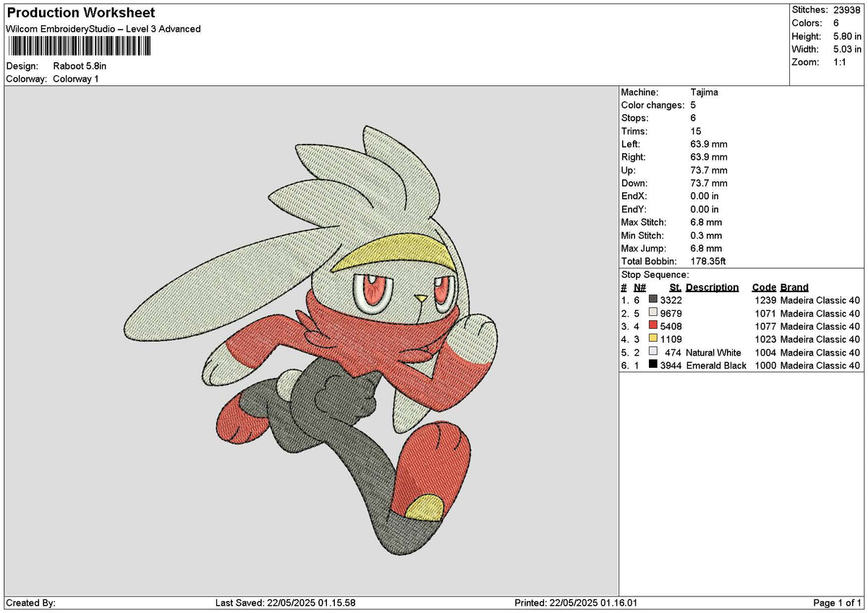The width and height of the screenshot is (868, 613).
Task: Click the barcode under the title
Action: tap(80, 47)
